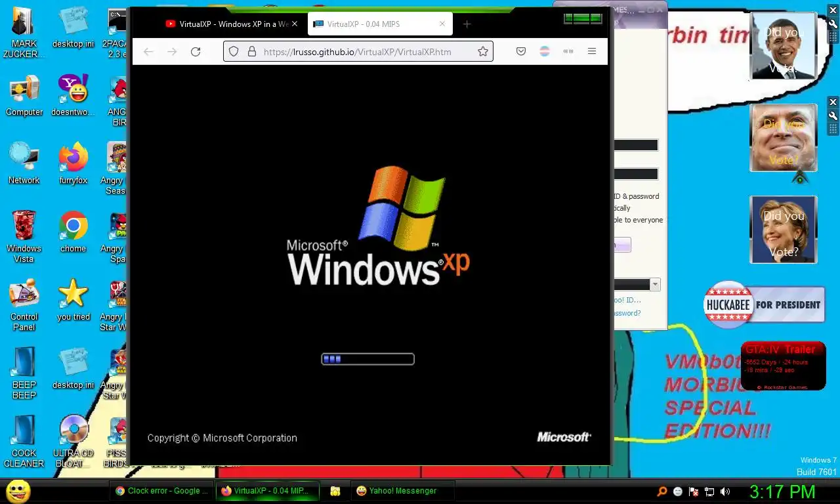Click the Windows XP boot progress bar
This screenshot has width=840, height=504.
pyautogui.click(x=367, y=359)
